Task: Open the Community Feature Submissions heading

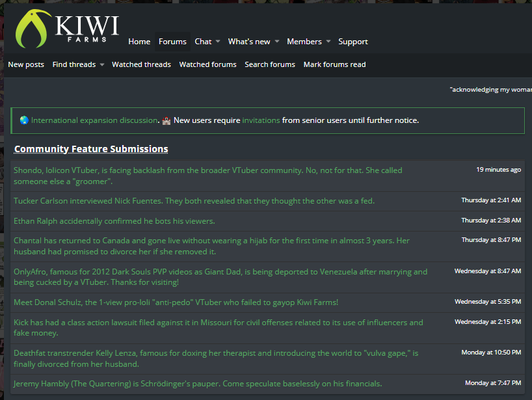Action: (x=91, y=149)
